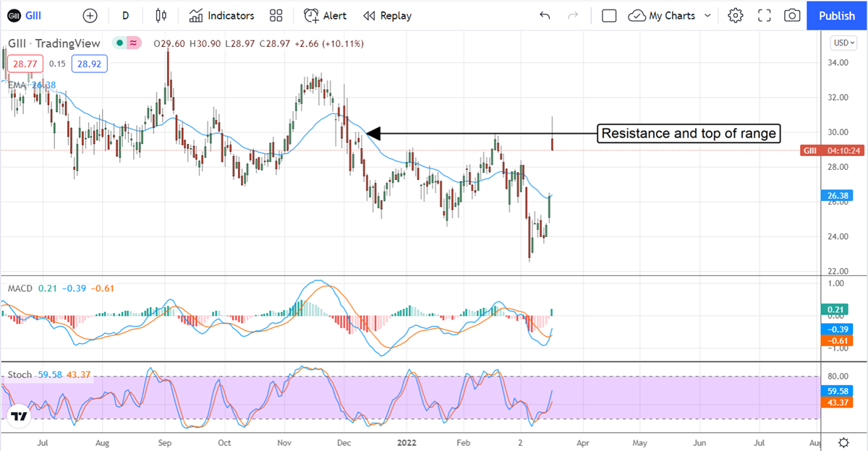Screen dimensions: 868x451
Task: Open the GIII symbol search
Action: point(36,15)
